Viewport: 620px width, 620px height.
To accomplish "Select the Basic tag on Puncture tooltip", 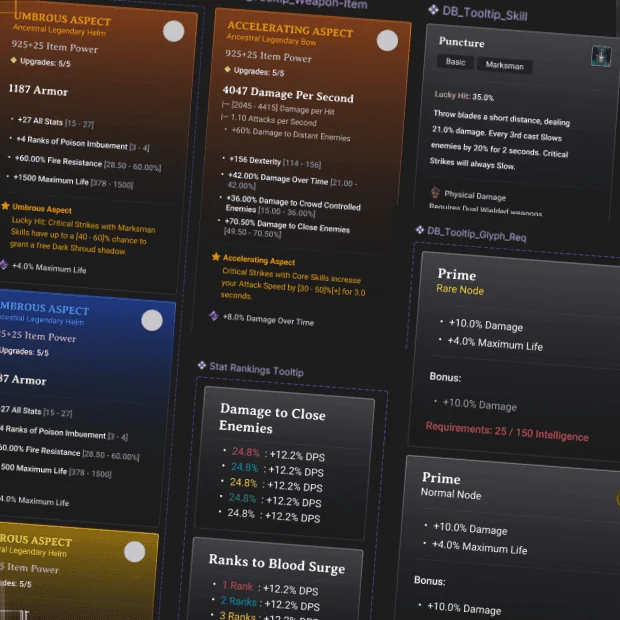I will coord(456,62).
